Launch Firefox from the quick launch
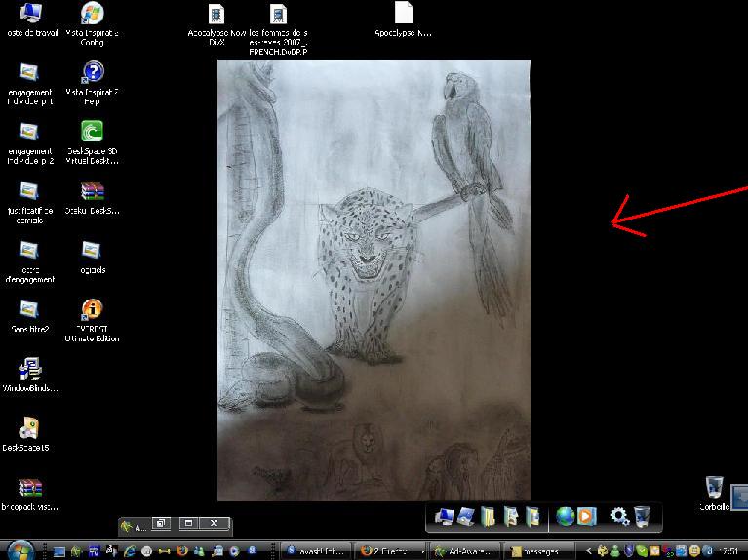 click(x=181, y=551)
